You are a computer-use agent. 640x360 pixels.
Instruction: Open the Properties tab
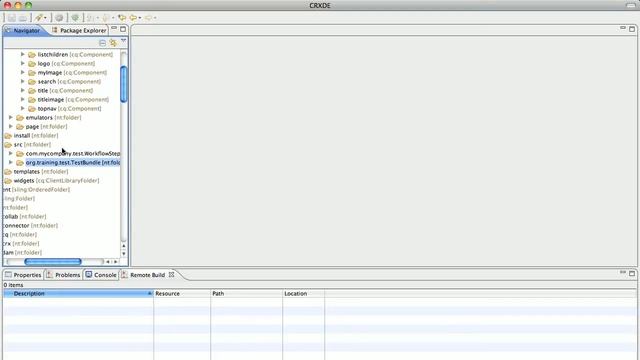pos(23,275)
